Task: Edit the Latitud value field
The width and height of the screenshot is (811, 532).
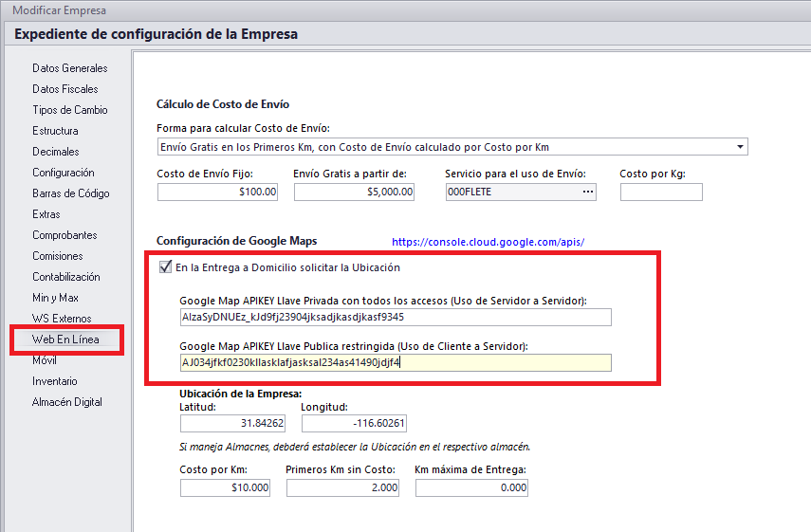Action: click(232, 424)
